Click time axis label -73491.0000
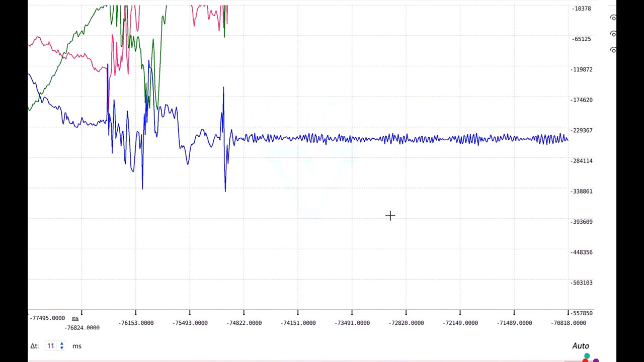The width and height of the screenshot is (644, 362). click(352, 323)
